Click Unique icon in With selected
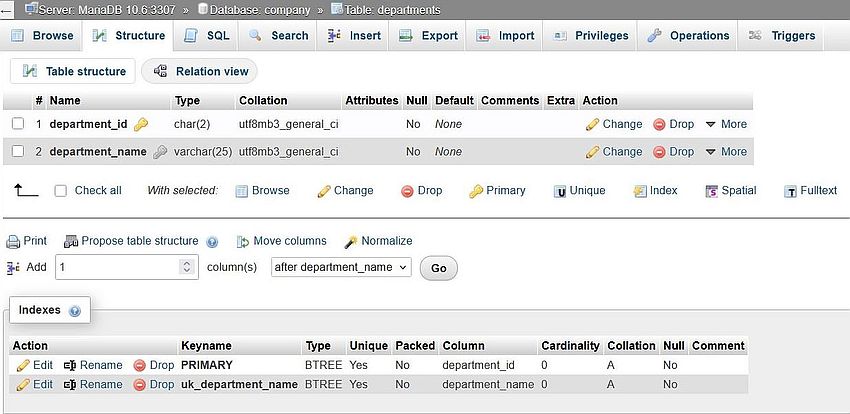850x414 pixels. (560, 191)
